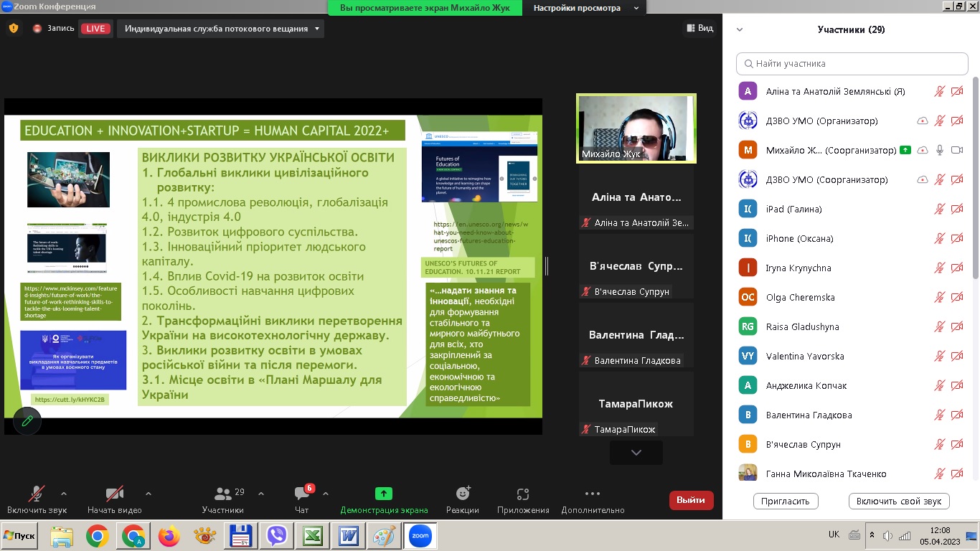This screenshot has height=551, width=980.
Task: Click the encryption shield icon
Action: 14,29
